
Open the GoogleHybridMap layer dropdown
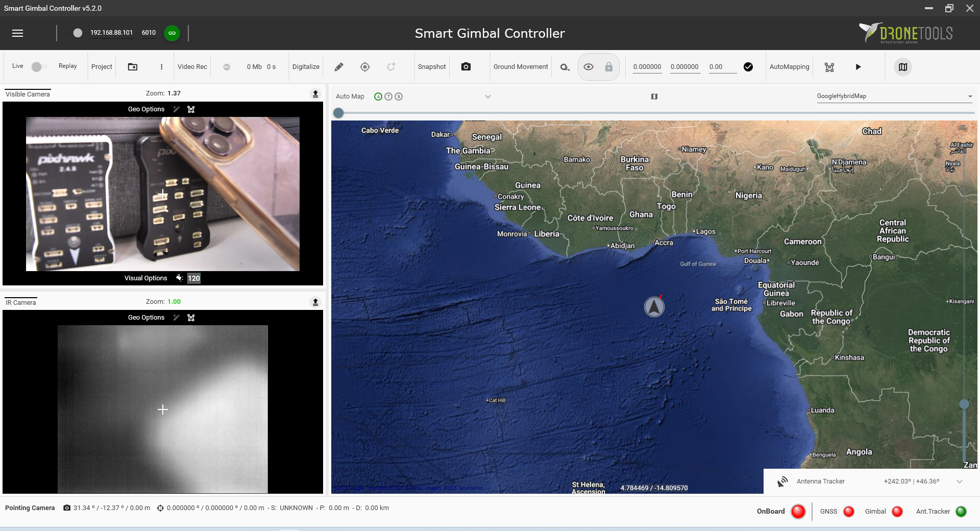click(970, 96)
